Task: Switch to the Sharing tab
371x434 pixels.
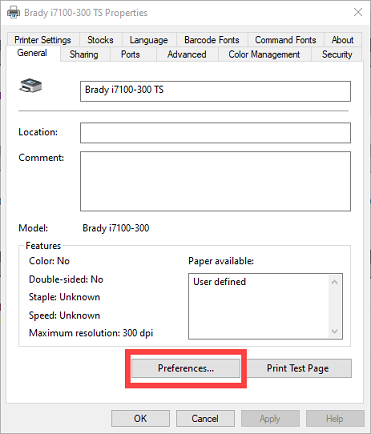Action: (x=84, y=54)
